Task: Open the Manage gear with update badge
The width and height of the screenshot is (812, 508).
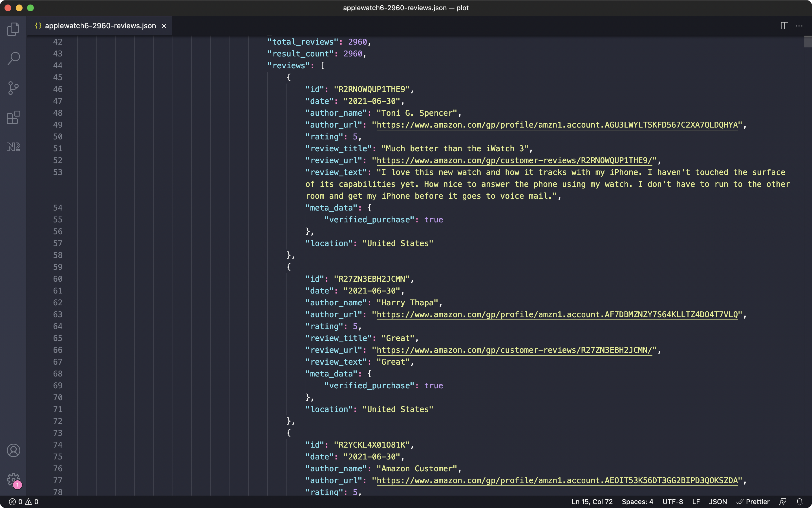Action: coord(14,480)
